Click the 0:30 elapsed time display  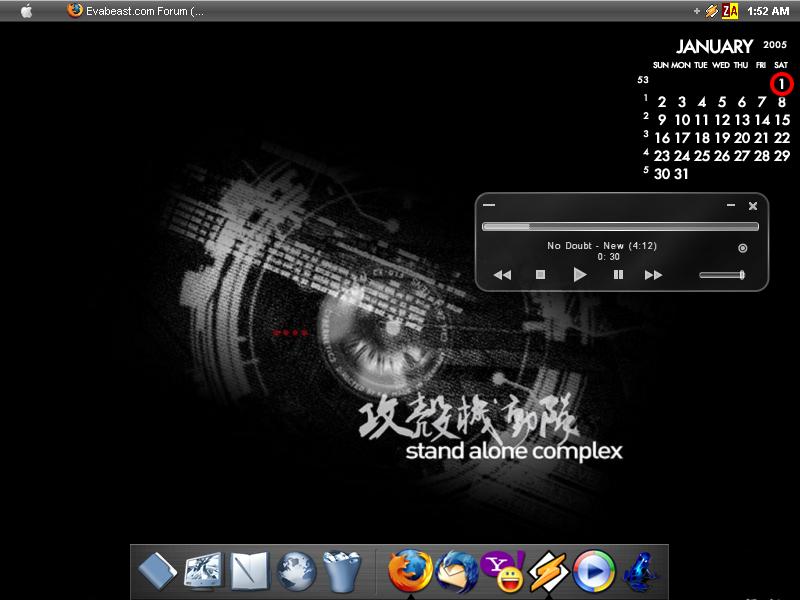pyautogui.click(x=608, y=257)
